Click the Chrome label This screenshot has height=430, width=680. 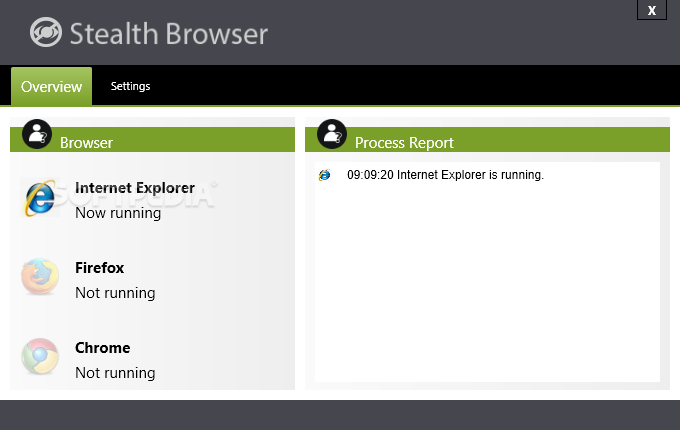coord(102,348)
